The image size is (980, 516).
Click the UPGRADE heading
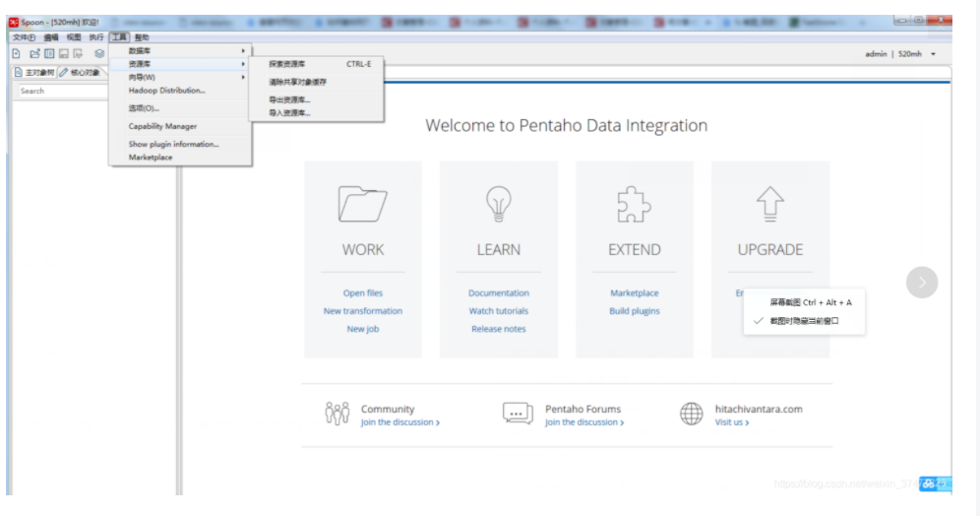point(770,249)
